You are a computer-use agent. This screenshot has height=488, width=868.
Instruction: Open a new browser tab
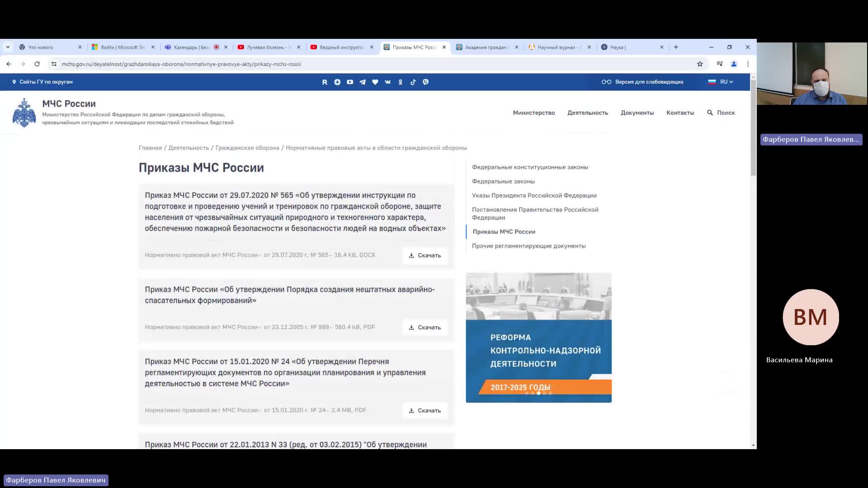676,47
